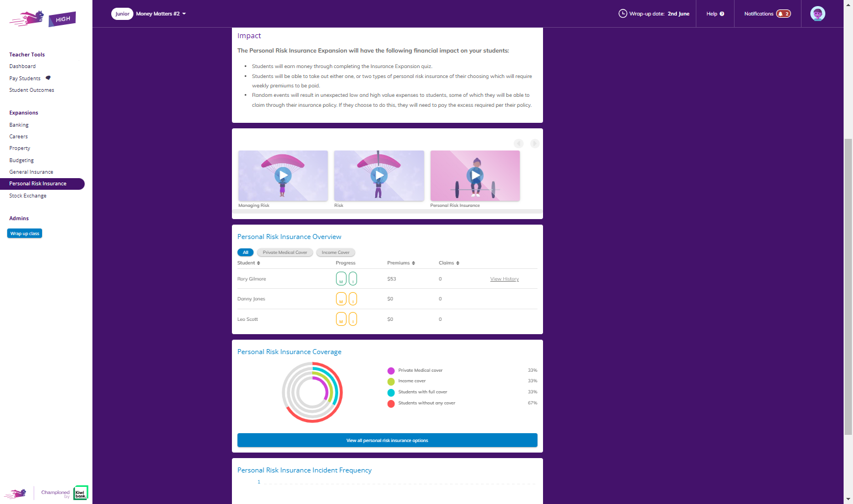Viewport: 853px width, 504px height.
Task: Open the Money Matters #2 class dropdown
Action: pyautogui.click(x=161, y=14)
